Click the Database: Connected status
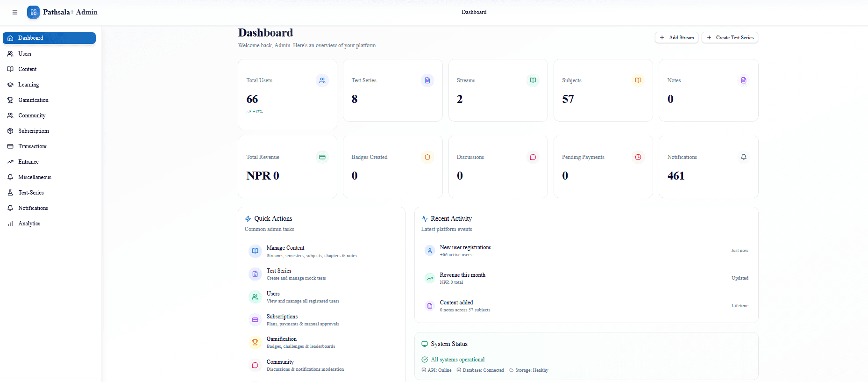 tap(480, 370)
